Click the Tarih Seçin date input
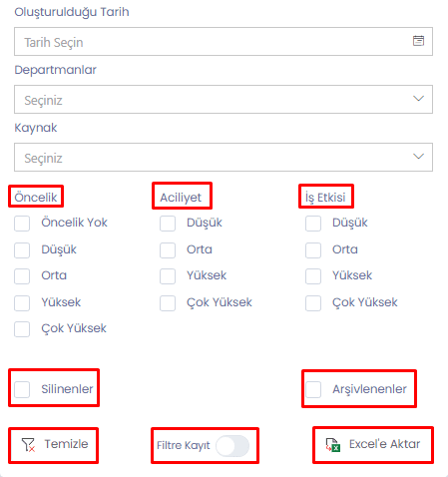 (x=224, y=42)
